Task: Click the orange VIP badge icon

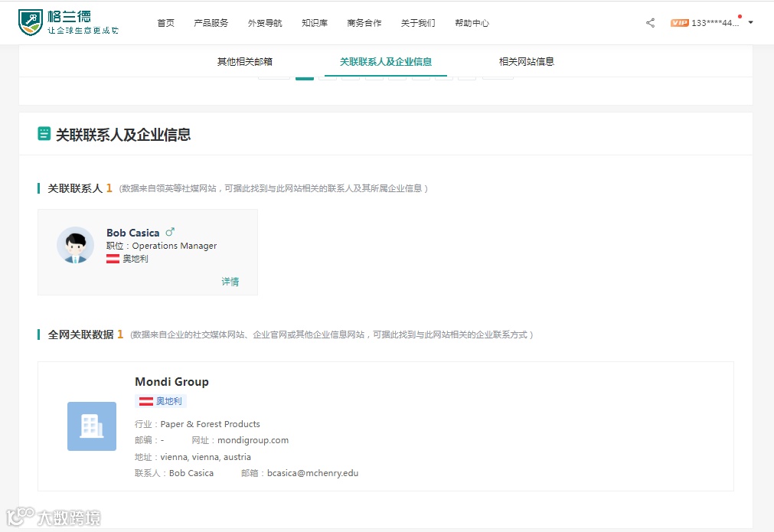Action: pyautogui.click(x=679, y=23)
